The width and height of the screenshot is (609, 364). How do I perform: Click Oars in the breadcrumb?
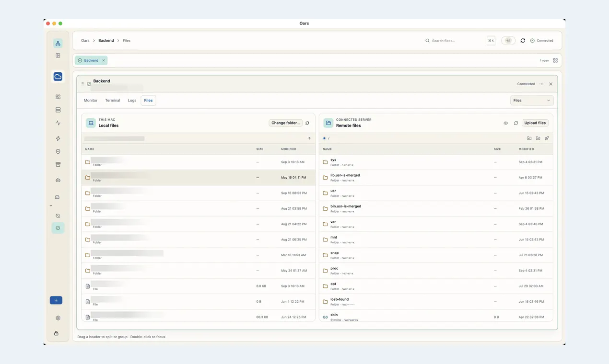coord(85,41)
